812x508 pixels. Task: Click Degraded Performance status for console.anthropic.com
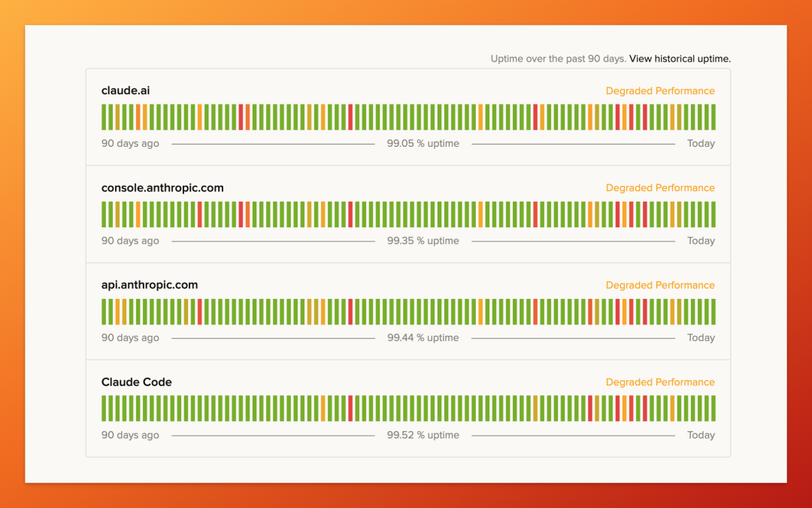point(660,187)
